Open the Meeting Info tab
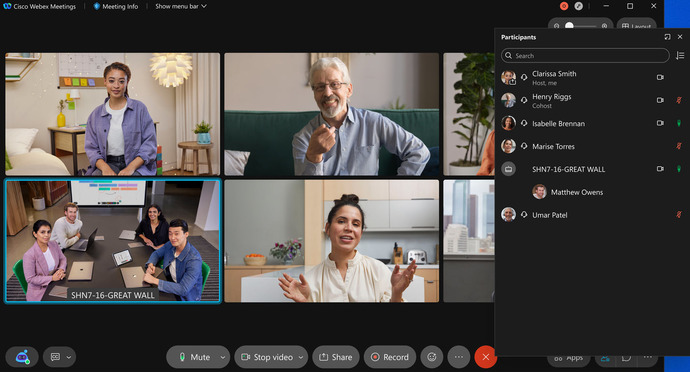 pos(116,6)
